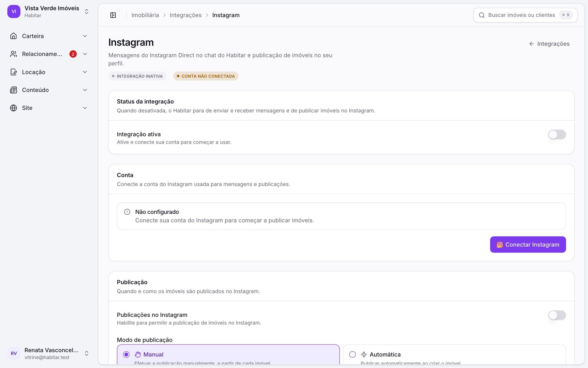Image resolution: width=588 pixels, height=368 pixels.
Task: Click the red notification badge 2
Action: (x=73, y=54)
